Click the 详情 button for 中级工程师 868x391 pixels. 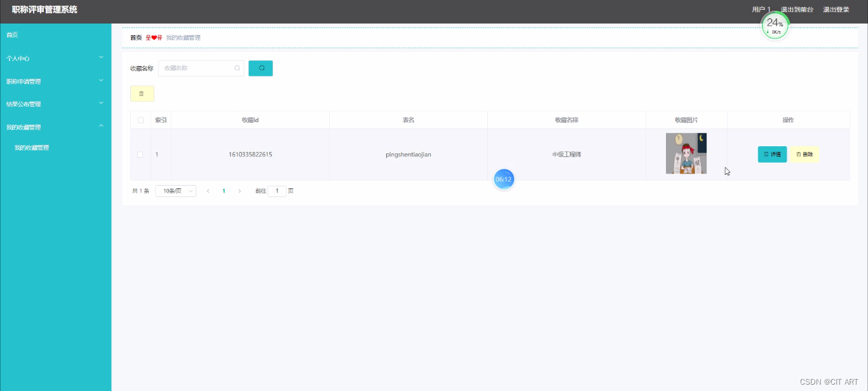click(772, 154)
